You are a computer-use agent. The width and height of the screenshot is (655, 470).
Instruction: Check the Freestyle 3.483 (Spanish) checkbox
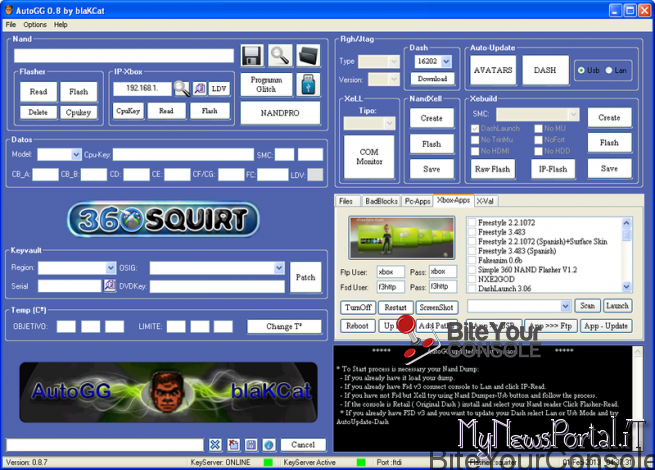tap(472, 251)
